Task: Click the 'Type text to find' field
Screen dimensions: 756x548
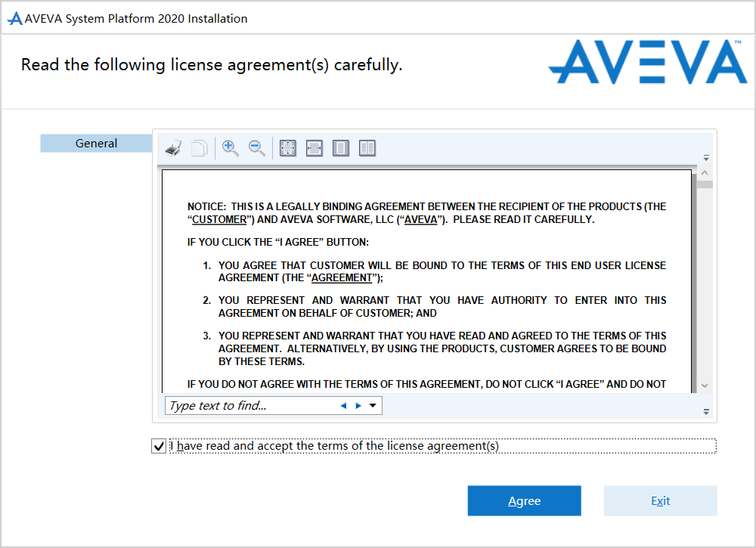Action: 249,406
